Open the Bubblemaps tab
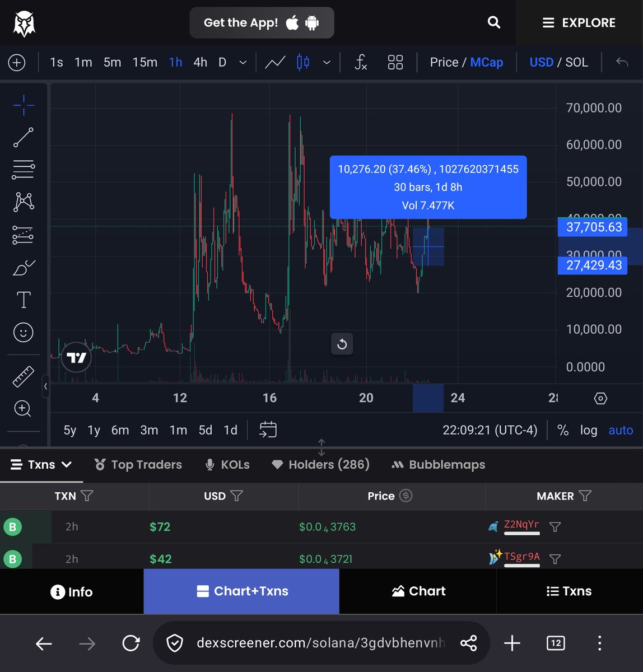 pos(439,465)
